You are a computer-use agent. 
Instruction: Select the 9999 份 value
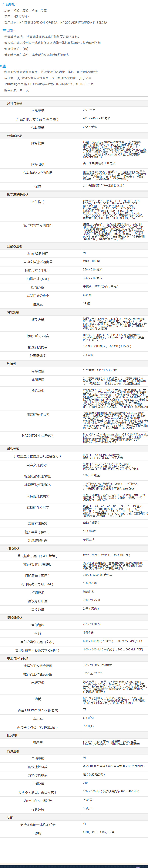click(x=89, y=633)
